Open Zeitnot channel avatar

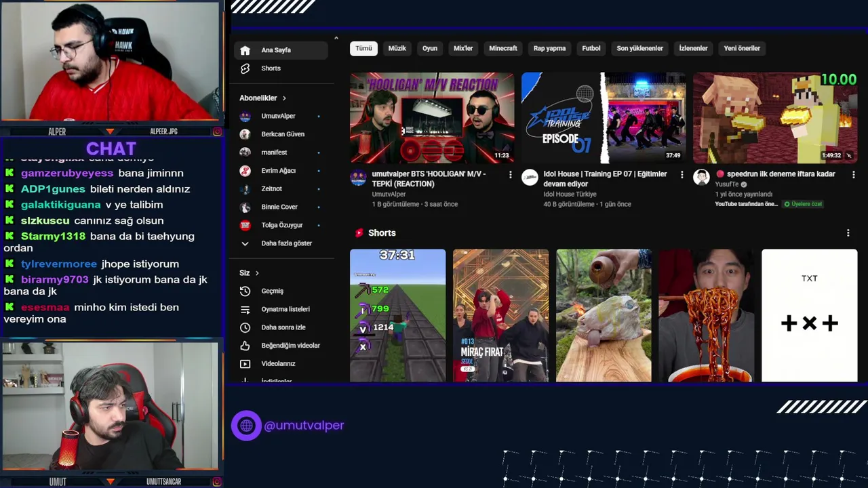tap(245, 188)
